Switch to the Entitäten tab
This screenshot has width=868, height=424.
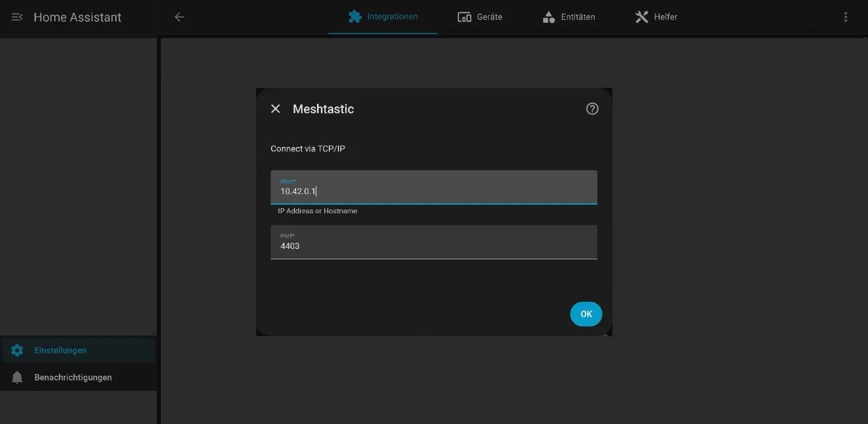pos(569,17)
